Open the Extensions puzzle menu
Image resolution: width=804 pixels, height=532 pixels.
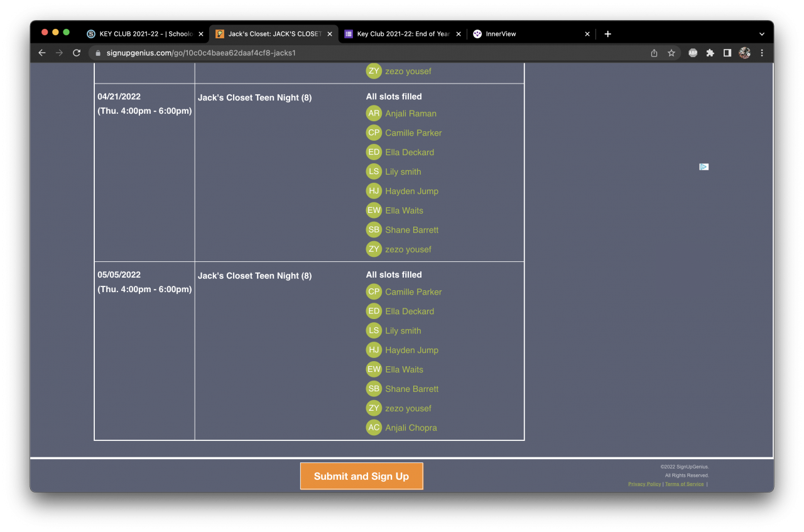click(x=710, y=53)
